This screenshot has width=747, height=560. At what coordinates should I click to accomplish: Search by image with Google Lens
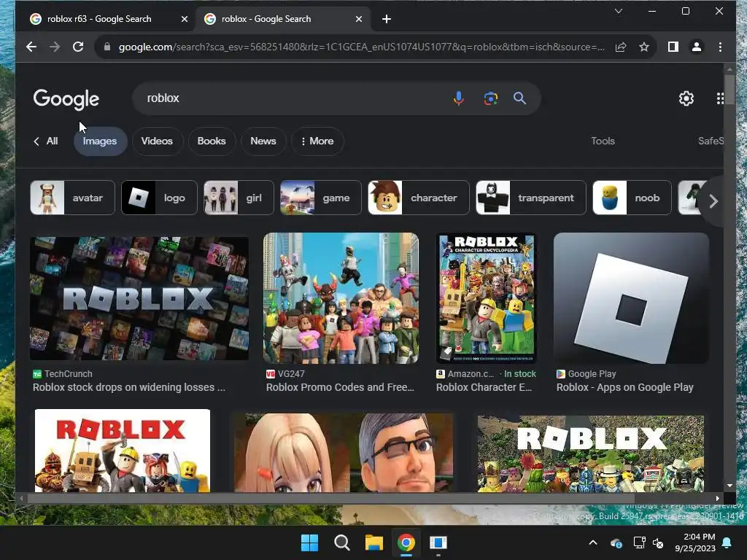(491, 98)
